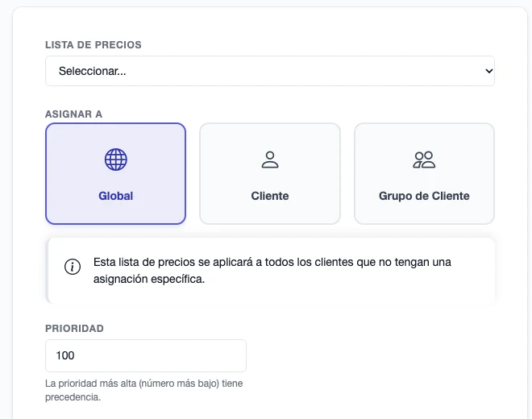Click the dropdown chevron arrow

[x=489, y=71]
